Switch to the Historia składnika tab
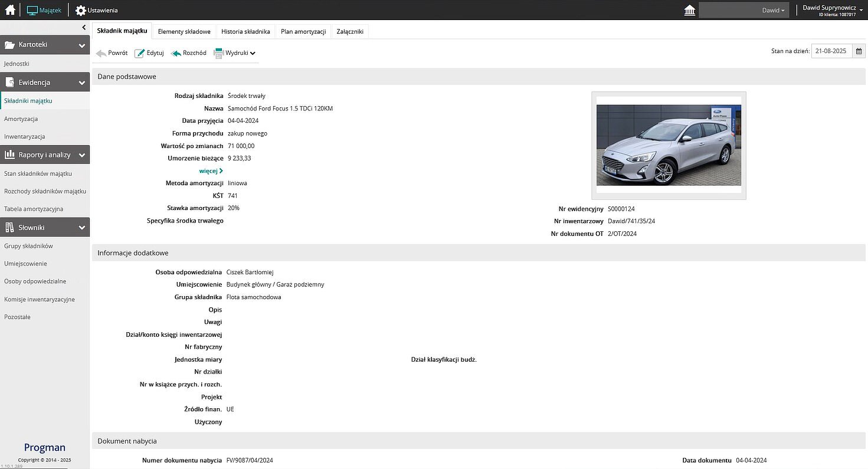This screenshot has width=868, height=469. click(245, 31)
